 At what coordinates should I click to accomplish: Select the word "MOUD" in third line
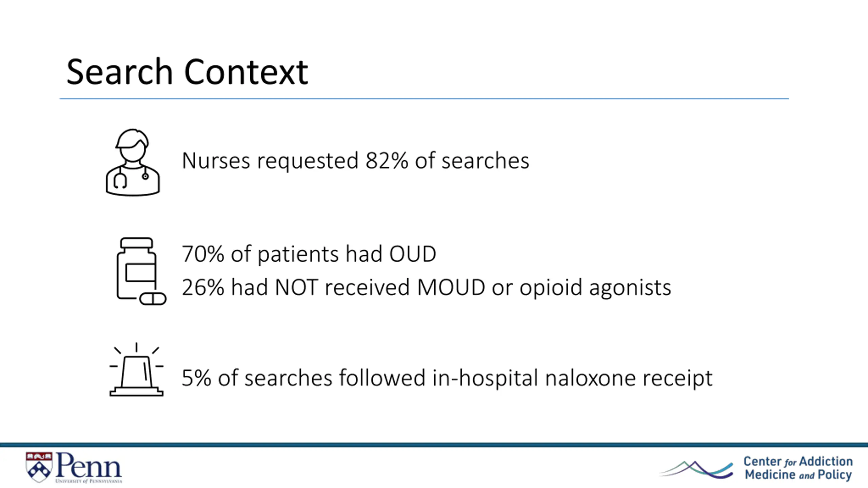coord(451,287)
